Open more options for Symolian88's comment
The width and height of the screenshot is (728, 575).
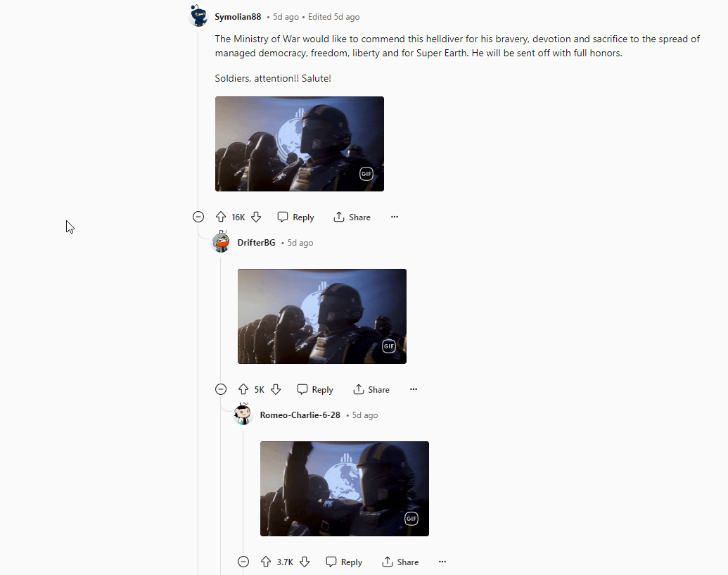(395, 217)
